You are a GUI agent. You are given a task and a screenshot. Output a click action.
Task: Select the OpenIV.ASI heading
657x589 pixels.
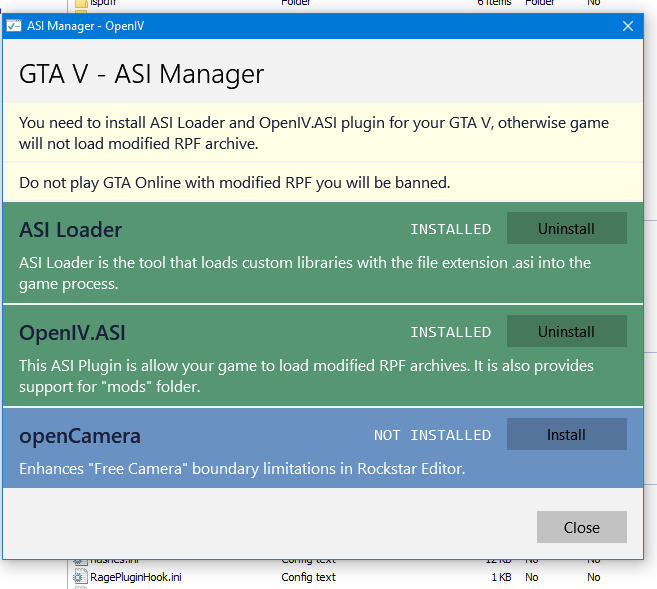(72, 333)
